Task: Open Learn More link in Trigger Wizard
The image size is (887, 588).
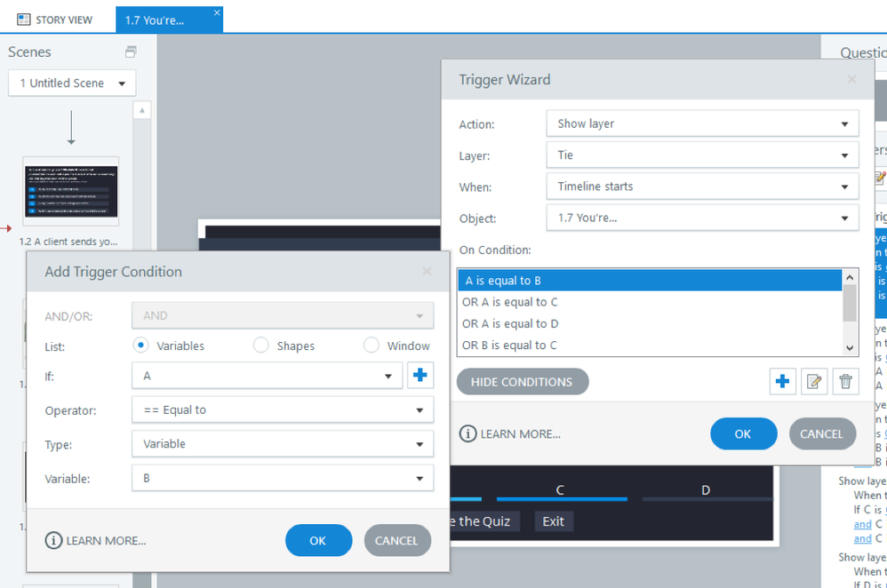Action: coord(521,434)
